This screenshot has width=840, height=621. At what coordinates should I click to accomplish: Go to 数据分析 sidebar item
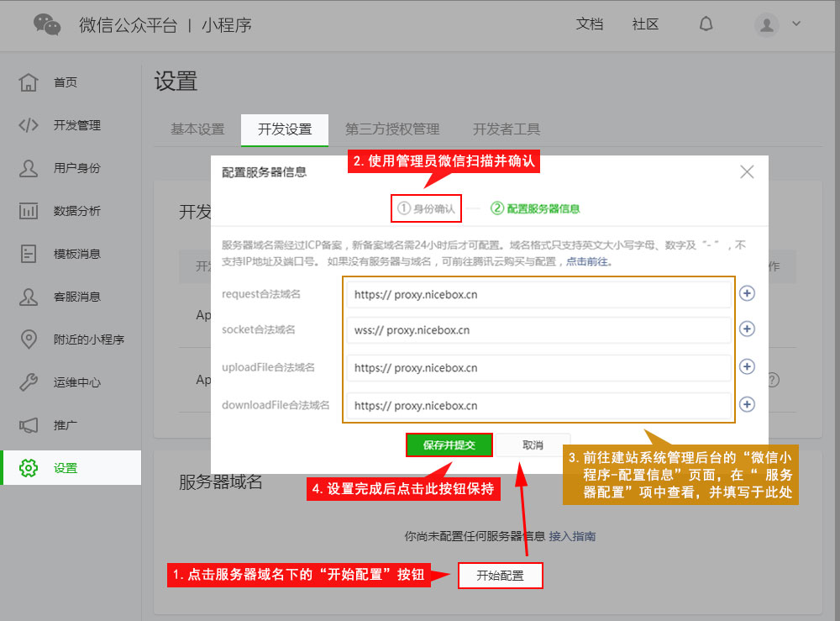76,211
